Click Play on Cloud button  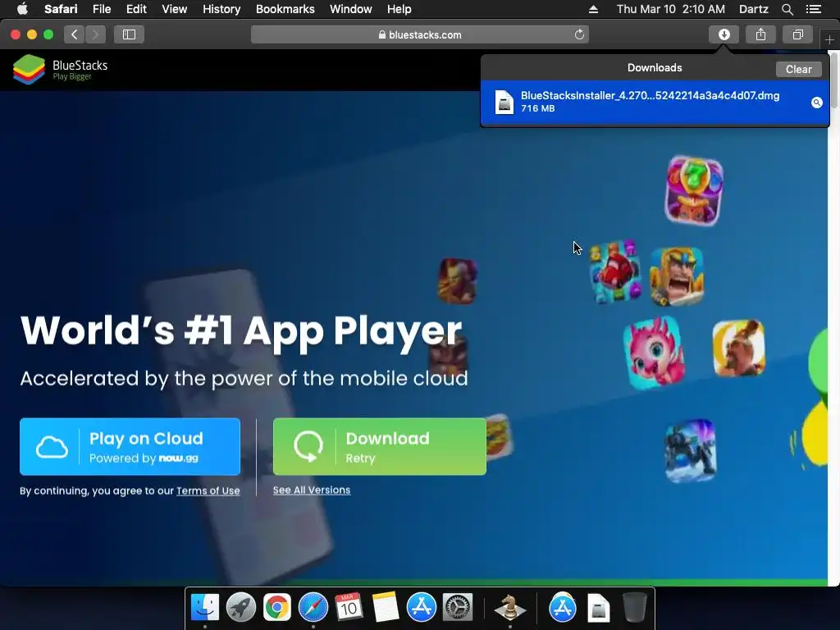click(x=130, y=447)
